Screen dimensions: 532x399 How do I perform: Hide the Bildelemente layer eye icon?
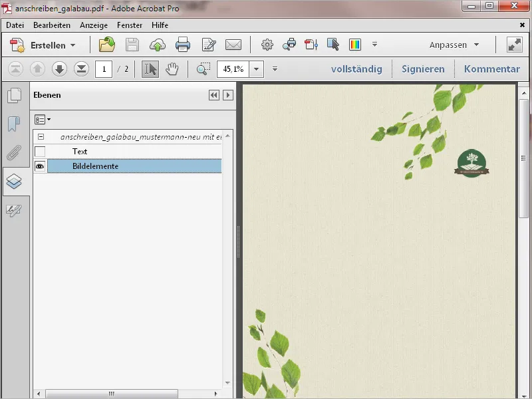40,166
